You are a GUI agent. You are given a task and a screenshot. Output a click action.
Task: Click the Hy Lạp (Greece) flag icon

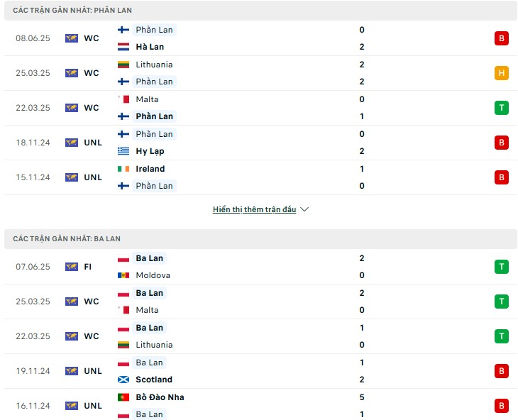[123, 151]
